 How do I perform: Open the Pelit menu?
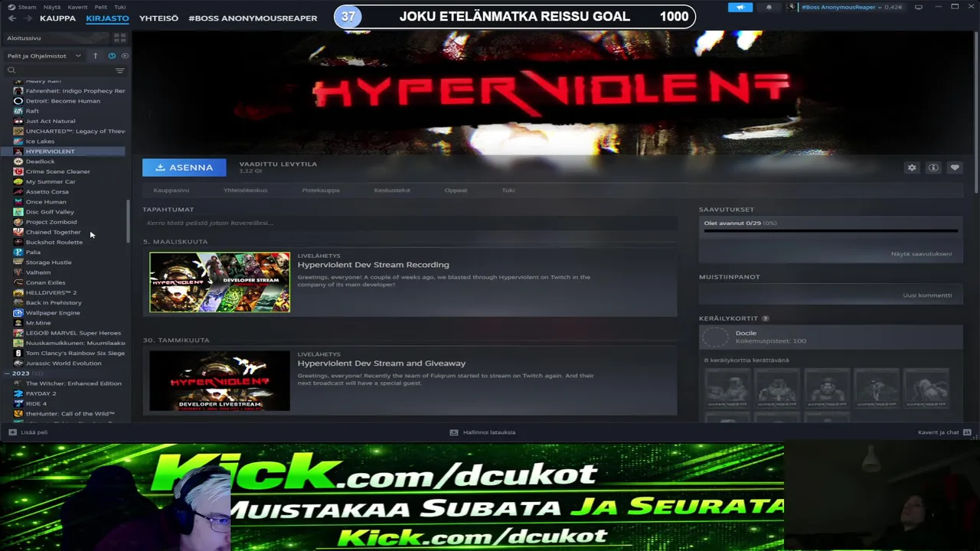pos(100,7)
